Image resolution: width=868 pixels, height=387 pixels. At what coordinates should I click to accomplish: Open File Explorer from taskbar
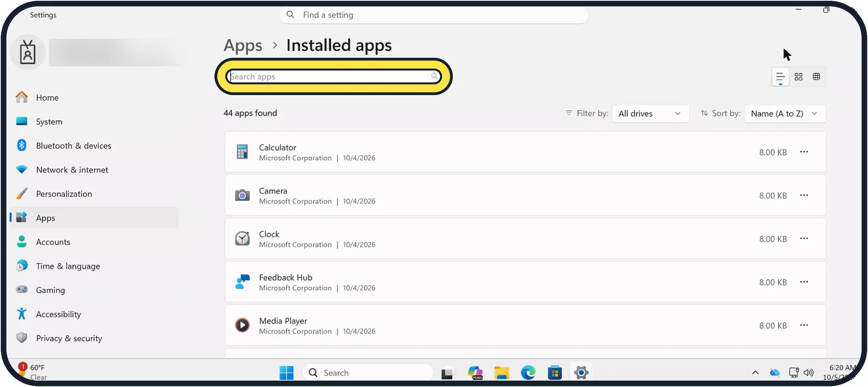pyautogui.click(x=502, y=373)
